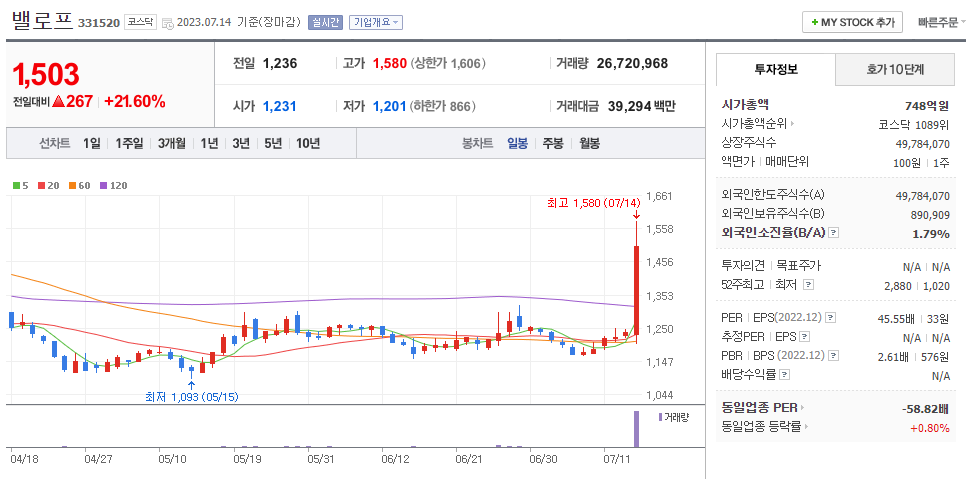Click the tall red 07/14 candlestick
970x479 pixels.
(636, 291)
